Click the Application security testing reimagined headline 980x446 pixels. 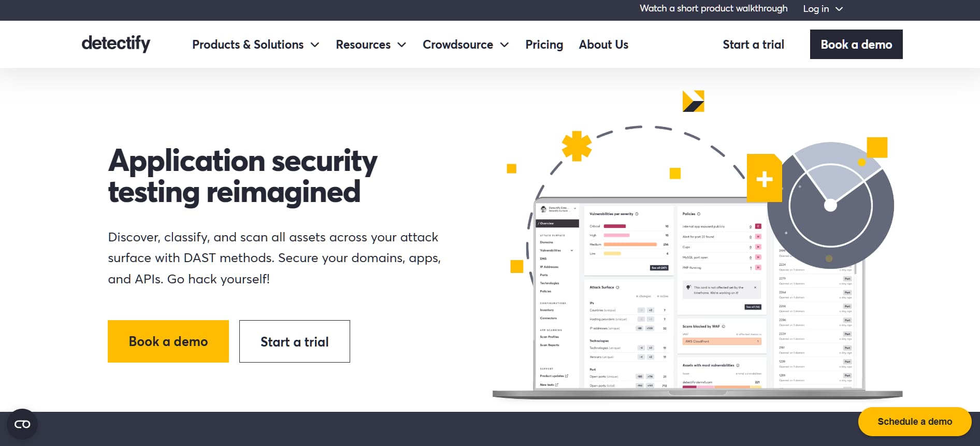pos(242,176)
